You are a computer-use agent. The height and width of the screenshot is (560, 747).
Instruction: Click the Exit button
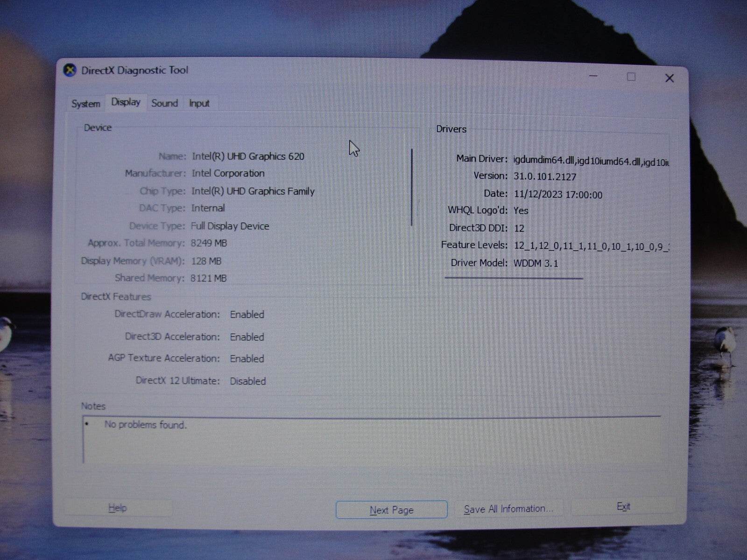click(x=624, y=506)
